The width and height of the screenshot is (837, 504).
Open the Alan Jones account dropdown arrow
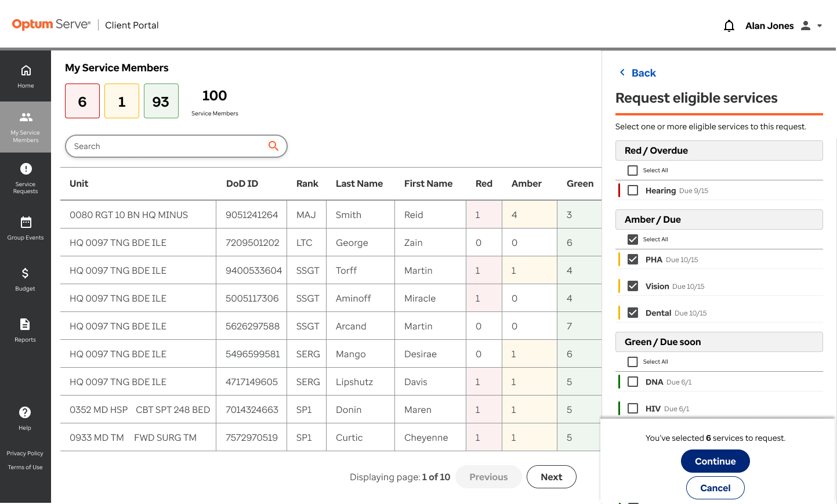820,26
